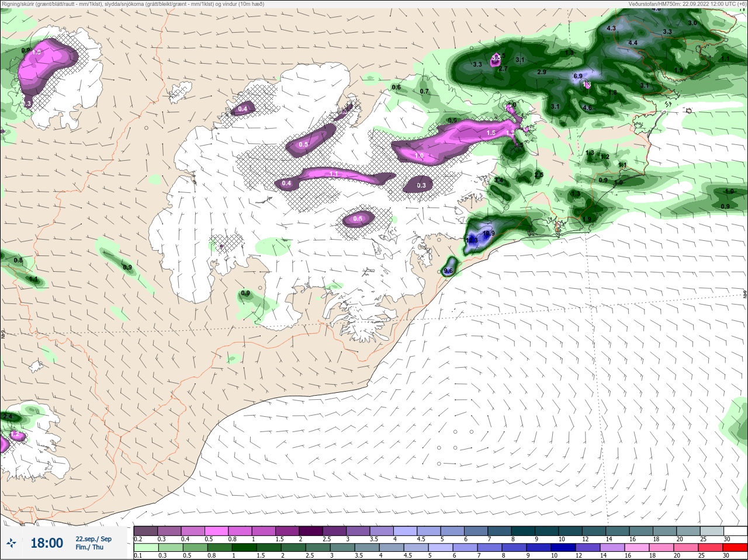The image size is (748, 560).
Task: Click the 4.6 value in the rain band
Action: [x=587, y=108]
